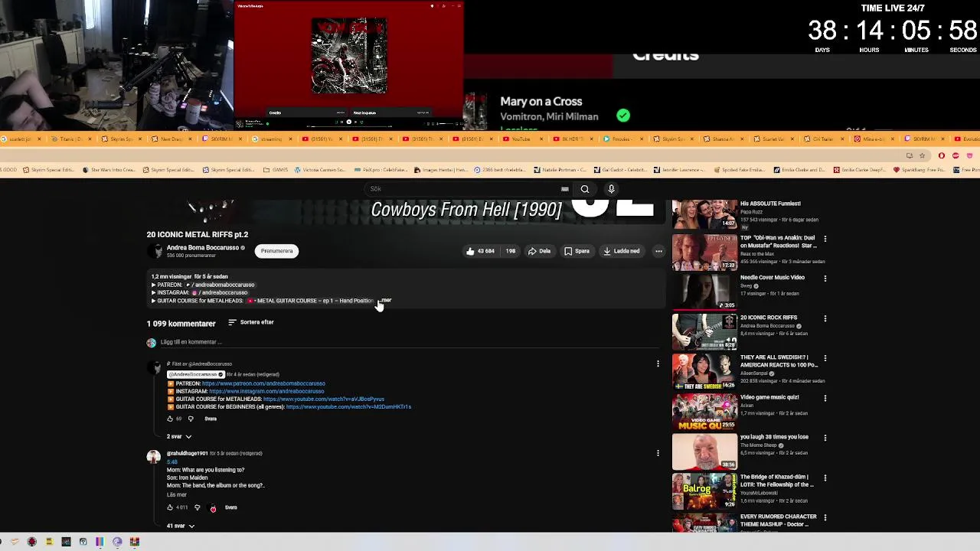Open the GAMES bookmarks folder

click(x=276, y=170)
